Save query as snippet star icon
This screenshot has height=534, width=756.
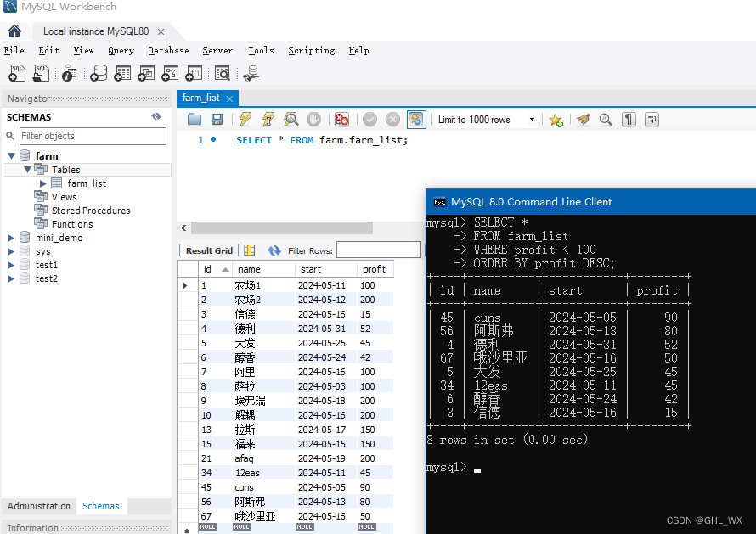click(556, 120)
